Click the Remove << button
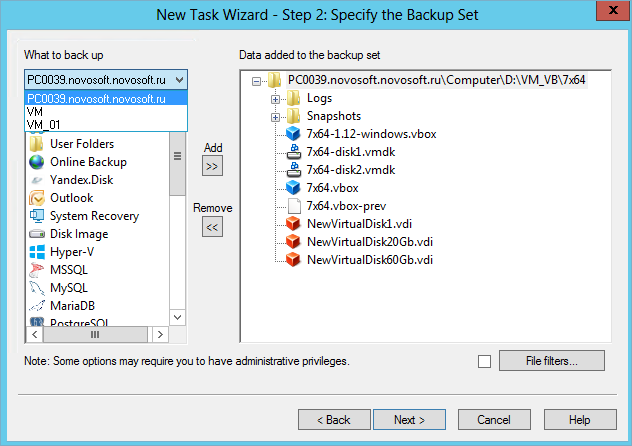 click(212, 227)
